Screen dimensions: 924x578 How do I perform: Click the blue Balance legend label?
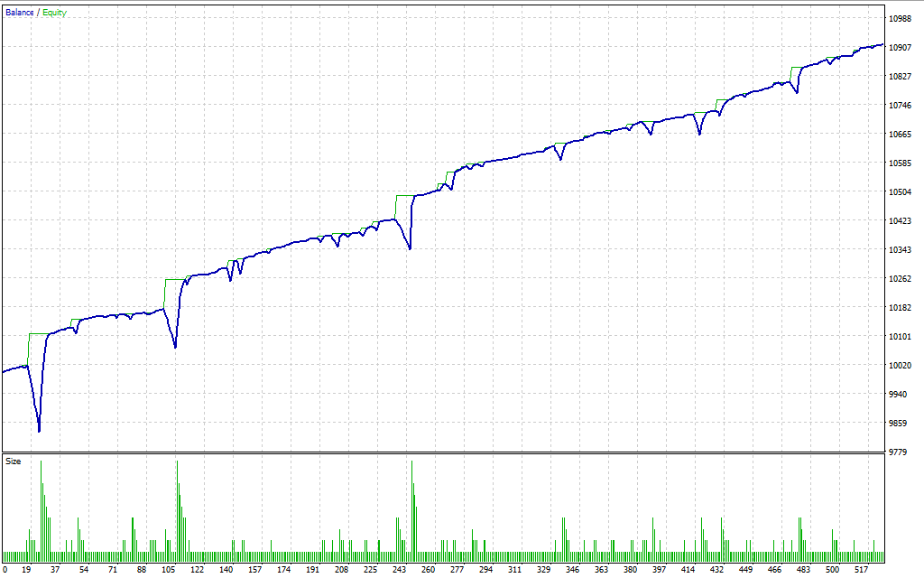(19, 13)
